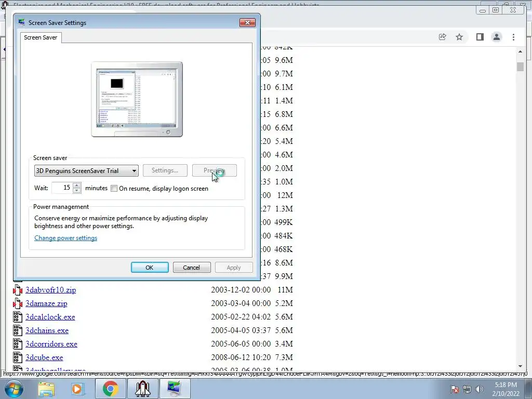Open the 3dabvofr10.zip link
The height and width of the screenshot is (399, 532).
tap(51, 290)
